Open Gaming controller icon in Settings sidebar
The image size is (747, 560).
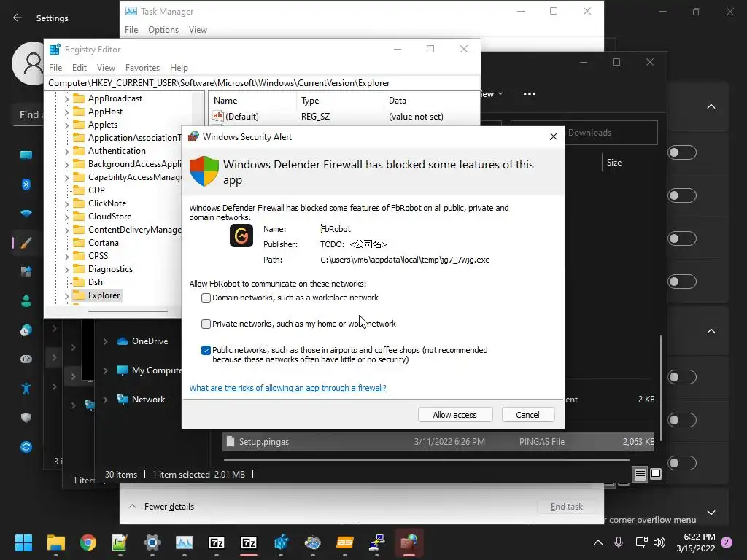[x=26, y=359]
